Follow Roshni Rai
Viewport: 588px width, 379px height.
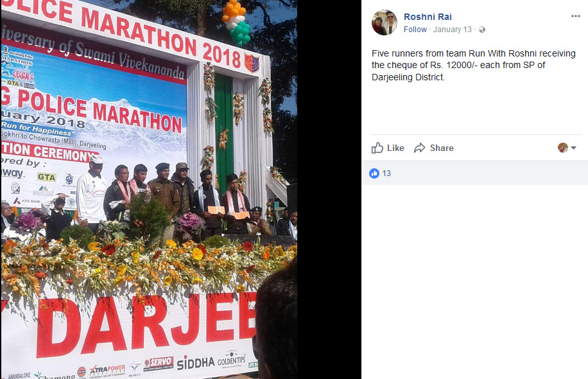click(415, 30)
